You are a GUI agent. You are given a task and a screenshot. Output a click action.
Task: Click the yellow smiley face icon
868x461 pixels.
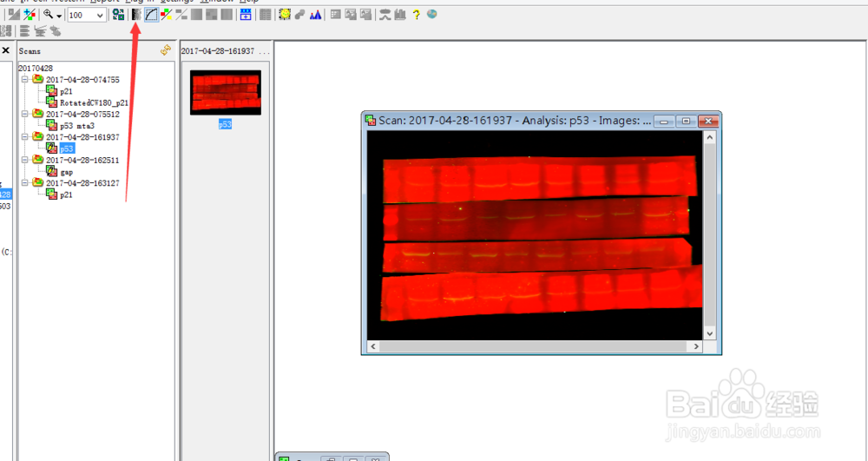click(x=285, y=15)
